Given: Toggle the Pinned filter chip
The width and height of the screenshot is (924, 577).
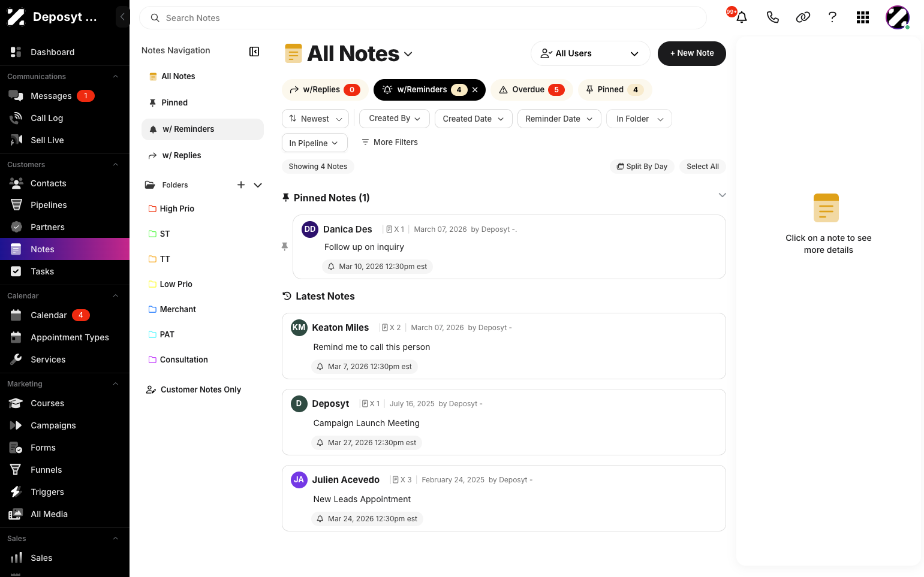Looking at the screenshot, I should pos(615,90).
